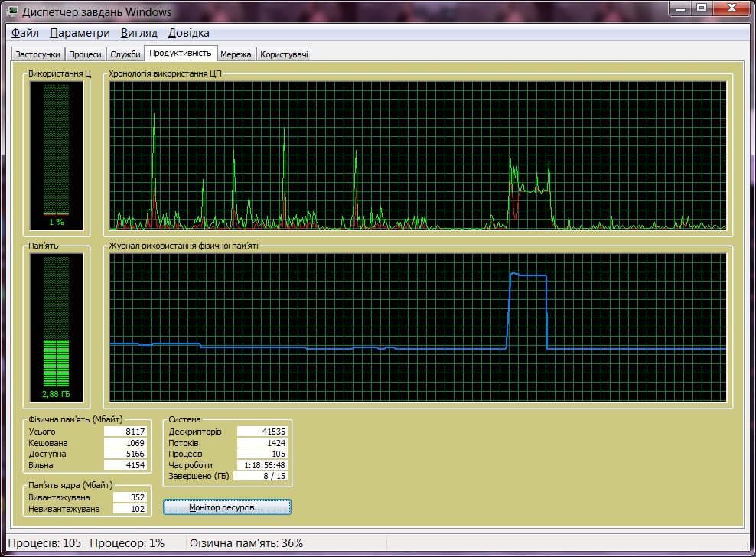Click the CPU usage gauge showing 1 %
This screenshot has width=756, height=557.
coord(57,155)
